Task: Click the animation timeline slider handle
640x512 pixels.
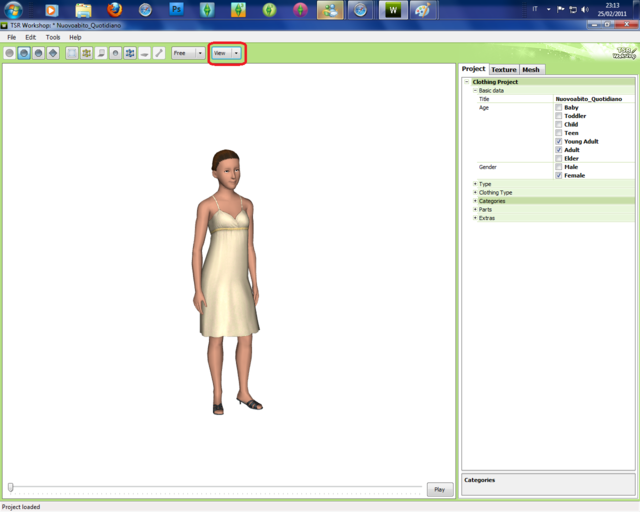Action: tap(11, 487)
